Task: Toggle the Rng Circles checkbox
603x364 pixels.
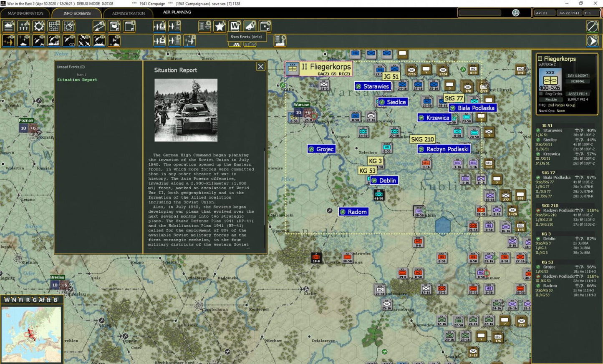Action: pos(541,94)
